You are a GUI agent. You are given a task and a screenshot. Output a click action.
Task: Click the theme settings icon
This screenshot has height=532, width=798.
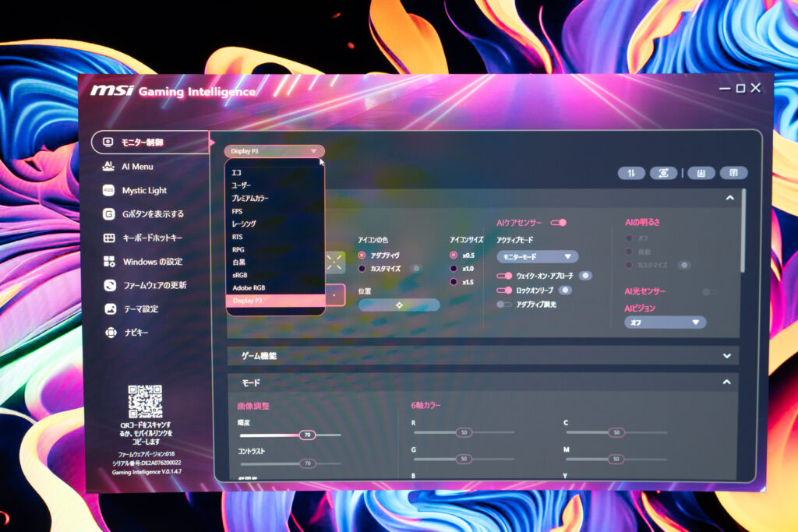111,308
